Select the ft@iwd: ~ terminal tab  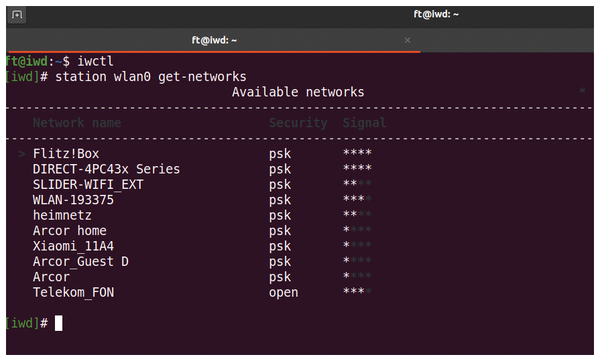coord(214,40)
